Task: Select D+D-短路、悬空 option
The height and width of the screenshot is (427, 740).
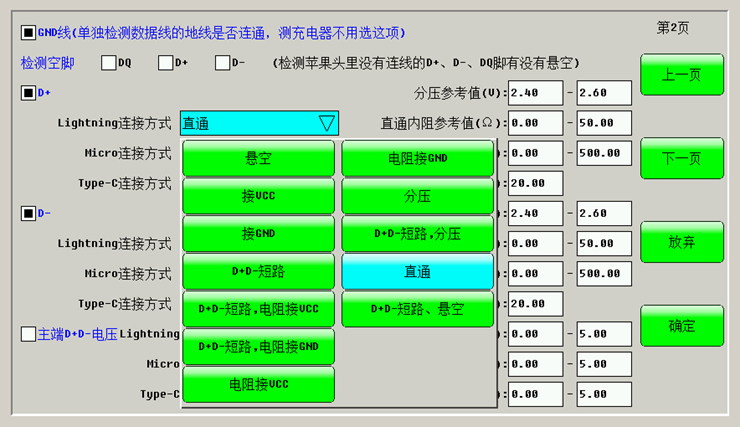Action: [x=417, y=309]
